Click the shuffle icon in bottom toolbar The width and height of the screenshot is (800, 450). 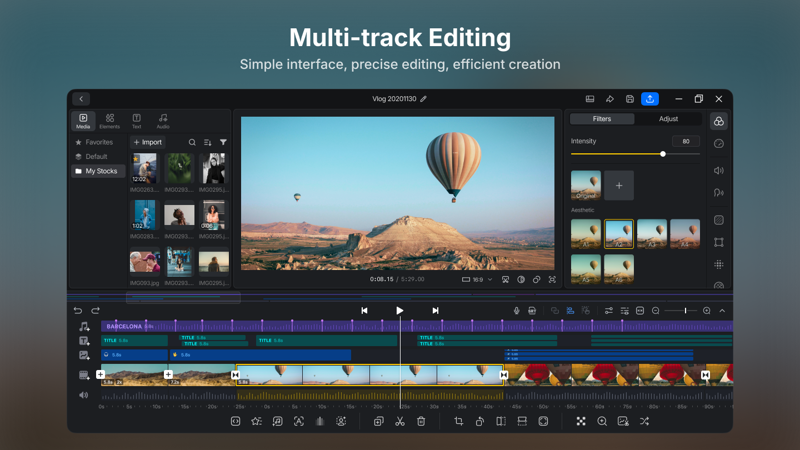(644, 421)
